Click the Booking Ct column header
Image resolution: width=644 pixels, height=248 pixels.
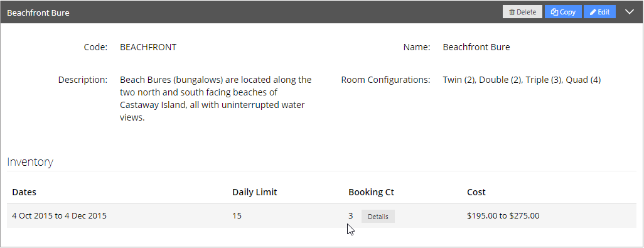point(372,192)
